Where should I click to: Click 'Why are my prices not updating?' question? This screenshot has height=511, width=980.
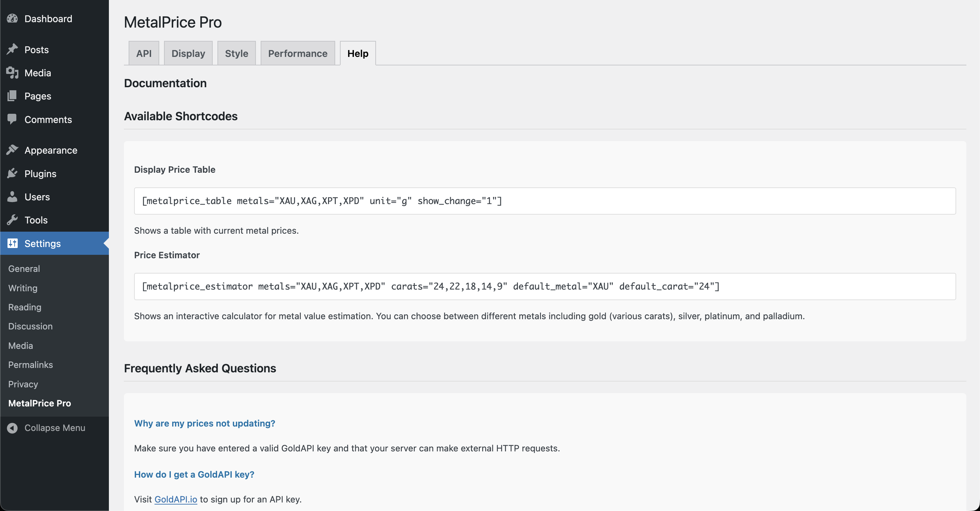[204, 423]
